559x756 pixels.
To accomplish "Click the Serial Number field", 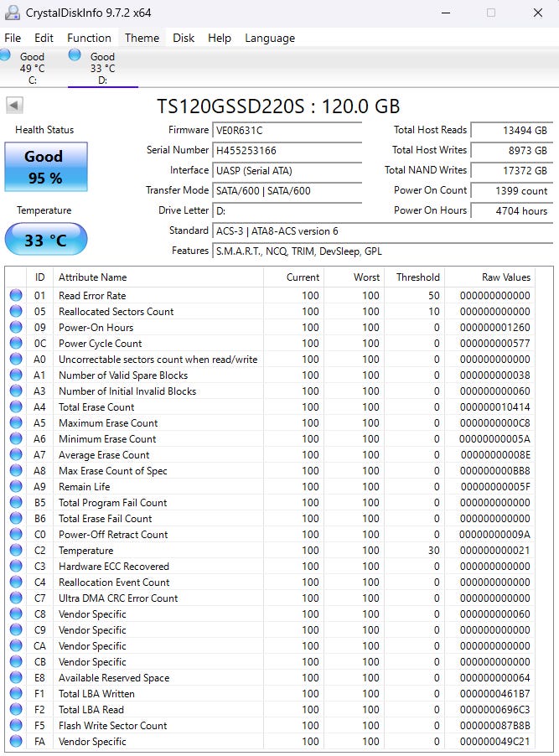I will (x=287, y=151).
